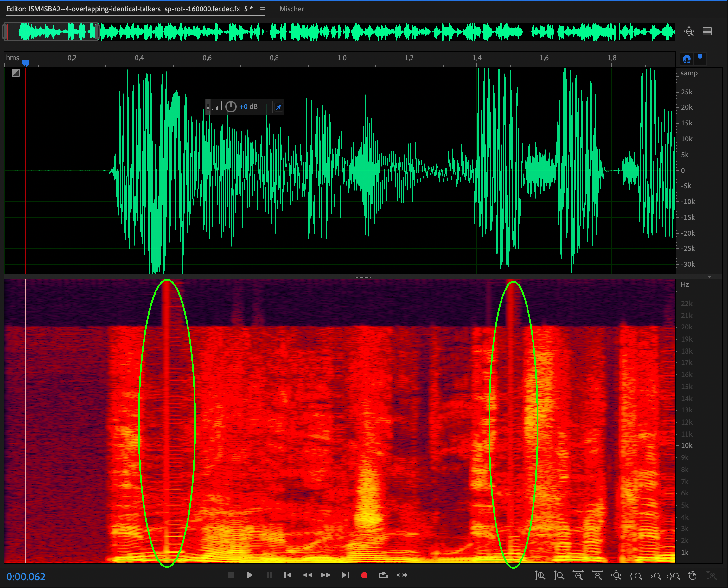Click the Fast Forward button
The image size is (728, 588).
coord(326,575)
